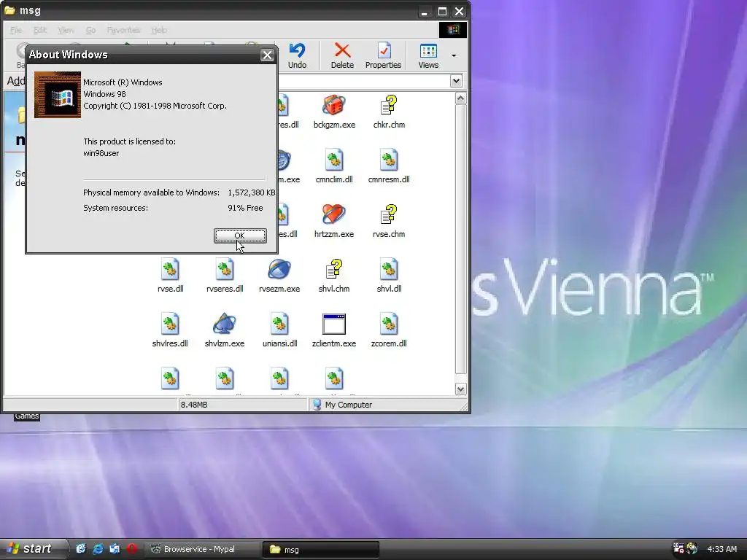Click the Delete toolbar button
The height and width of the screenshot is (560, 747).
342,55
